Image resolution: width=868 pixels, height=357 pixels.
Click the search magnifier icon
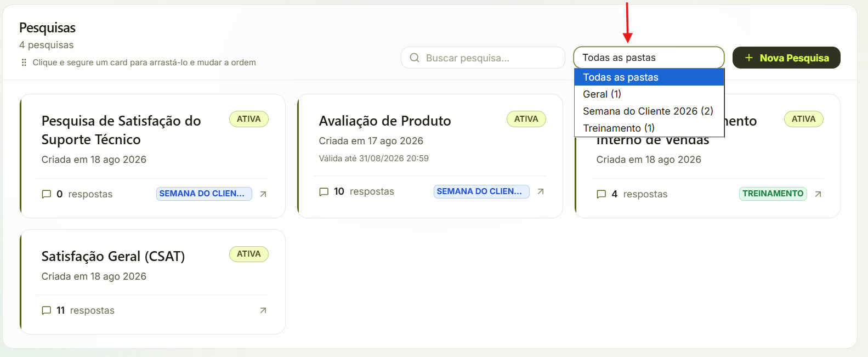pyautogui.click(x=415, y=58)
